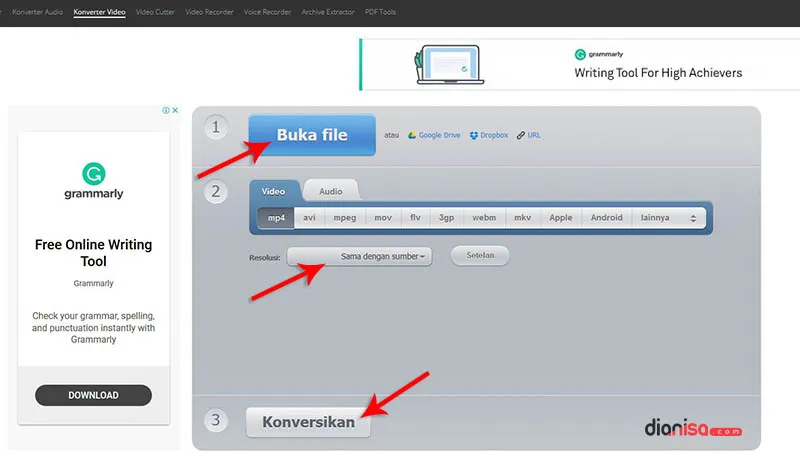Click the Dropbox icon
This screenshot has width=800, height=459.
pyautogui.click(x=473, y=135)
